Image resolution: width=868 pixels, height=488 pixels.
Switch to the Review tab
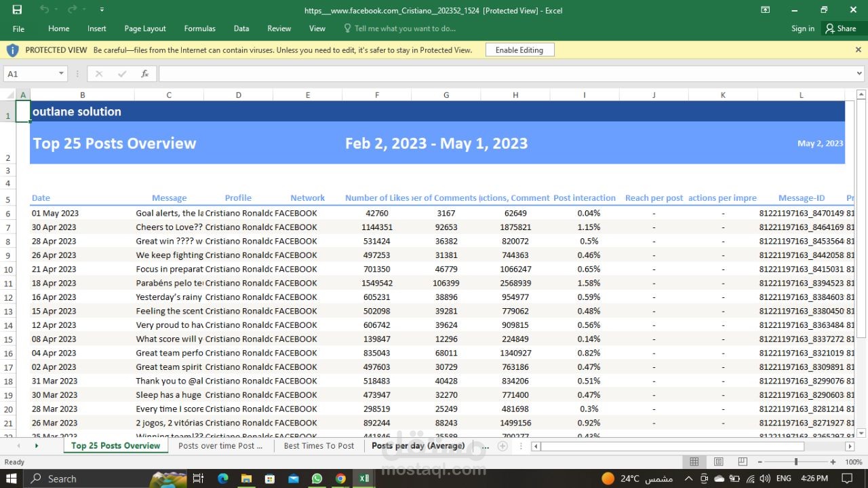279,29
